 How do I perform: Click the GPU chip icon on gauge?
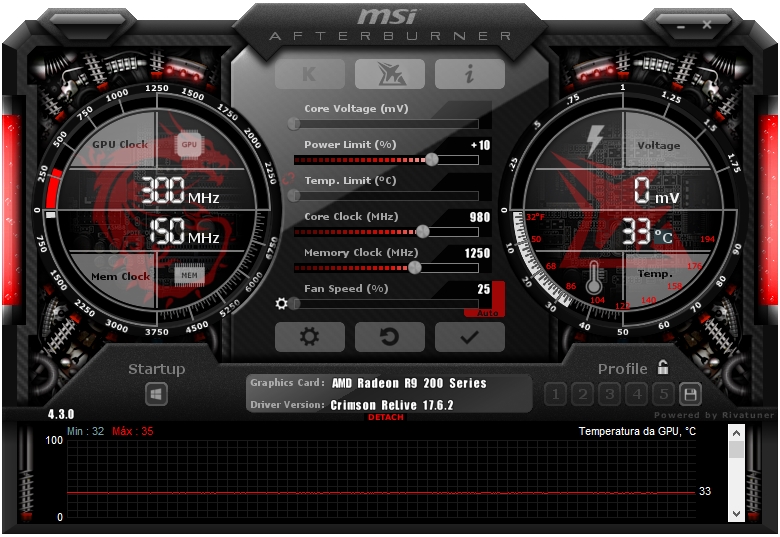coord(189,145)
